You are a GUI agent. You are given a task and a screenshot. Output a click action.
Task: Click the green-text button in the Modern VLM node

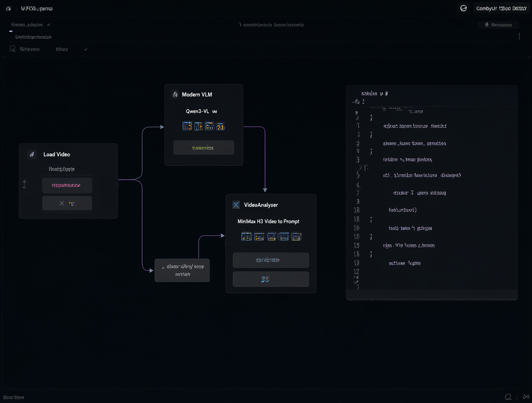[x=204, y=148]
